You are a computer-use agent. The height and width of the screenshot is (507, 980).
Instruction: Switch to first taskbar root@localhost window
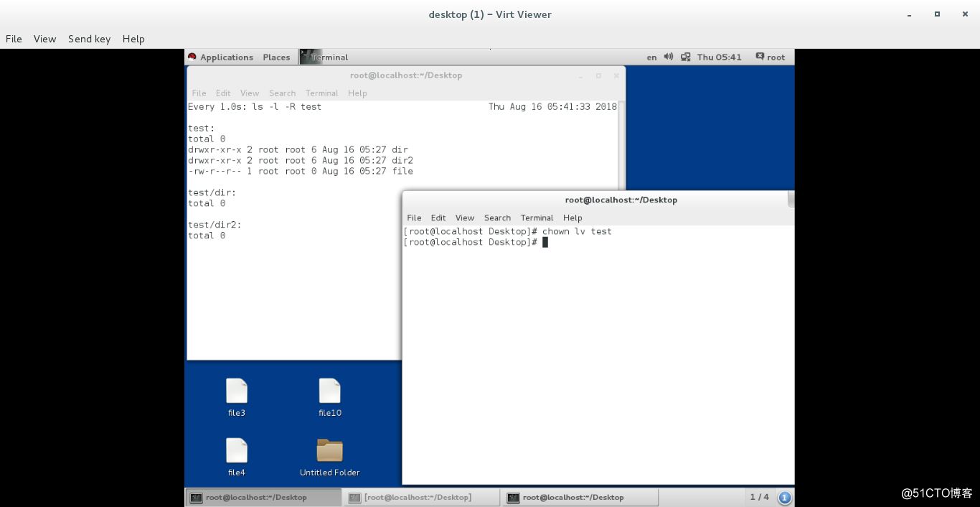point(263,497)
